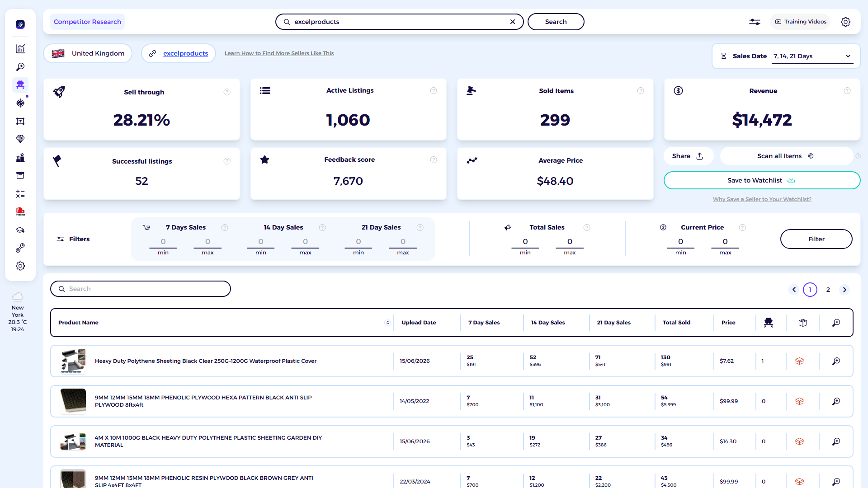Click the Heavy Duty Polythene Sheeting thumbnail
Viewport: 868px width, 488px height.
click(73, 361)
